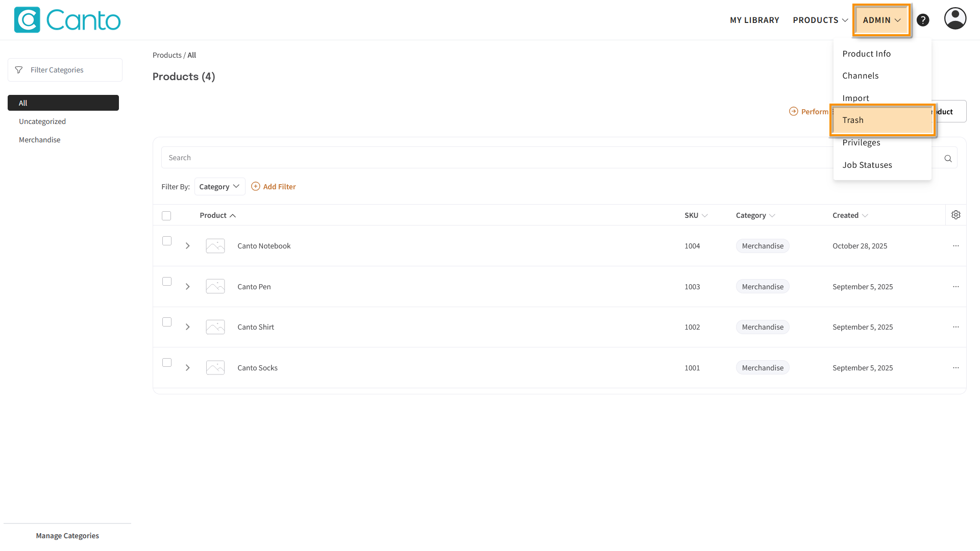This screenshot has height=551, width=980.
Task: Click Add Filter
Action: point(274,187)
